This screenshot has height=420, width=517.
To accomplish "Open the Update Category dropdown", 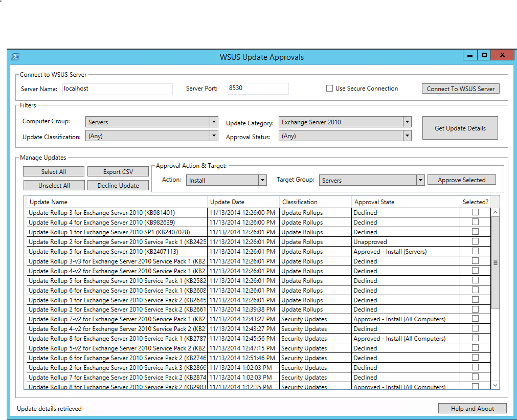I will [345, 122].
